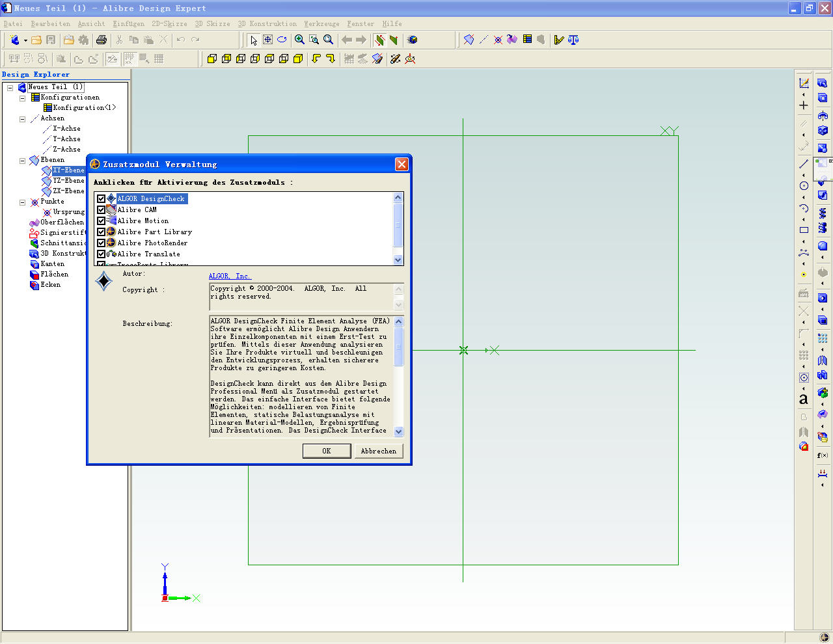Select the YZ-Ebene tree item

coord(68,181)
